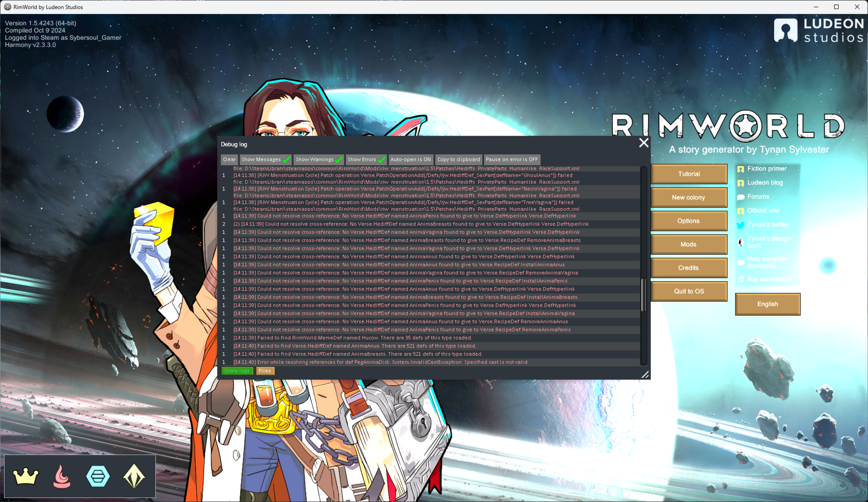This screenshot has width=868, height=502.
Task: Click the hexagon Biotech expansion icon
Action: pyautogui.click(x=98, y=476)
